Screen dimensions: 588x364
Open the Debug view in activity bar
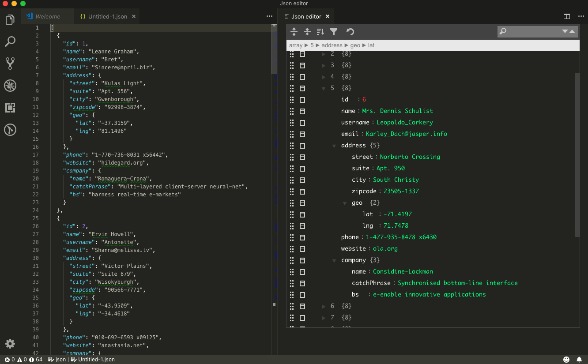10,85
